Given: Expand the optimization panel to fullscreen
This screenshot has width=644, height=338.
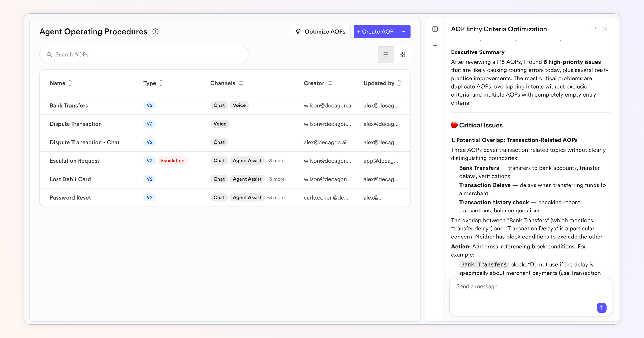Looking at the screenshot, I should point(594,29).
